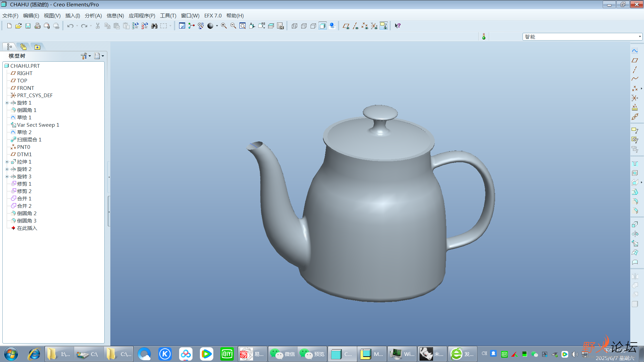644x362 pixels.
Task: Open the EFX 7.0 menu
Action: 213,16
